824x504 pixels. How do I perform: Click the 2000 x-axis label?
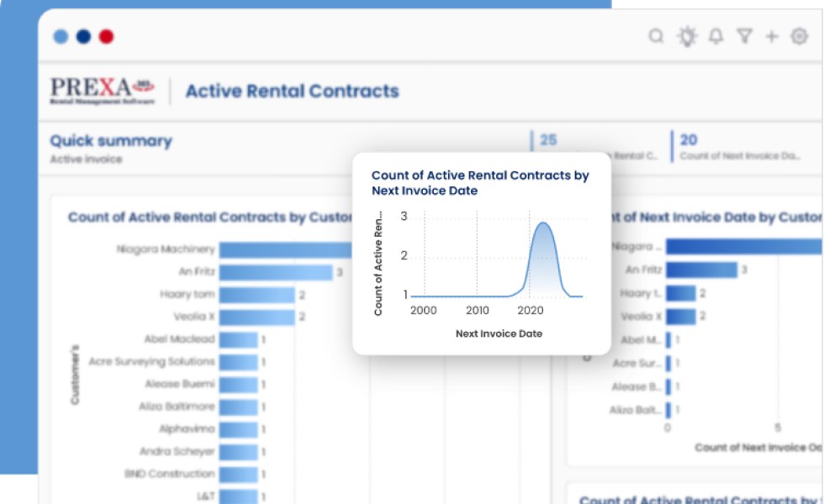click(x=423, y=310)
